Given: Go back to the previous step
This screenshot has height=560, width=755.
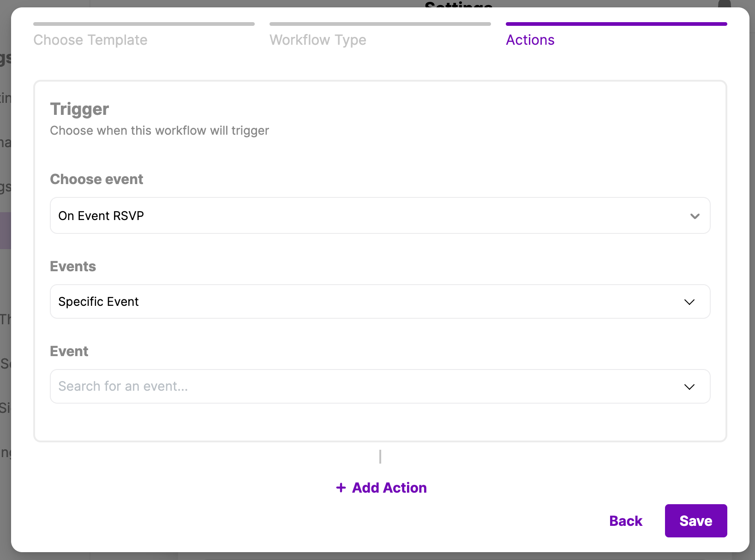Looking at the screenshot, I should point(626,521).
